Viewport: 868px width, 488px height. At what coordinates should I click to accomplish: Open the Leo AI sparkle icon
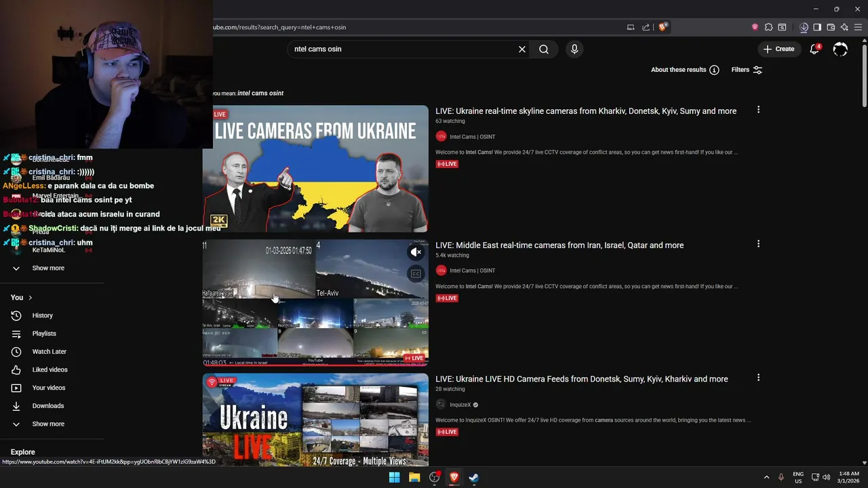844,27
